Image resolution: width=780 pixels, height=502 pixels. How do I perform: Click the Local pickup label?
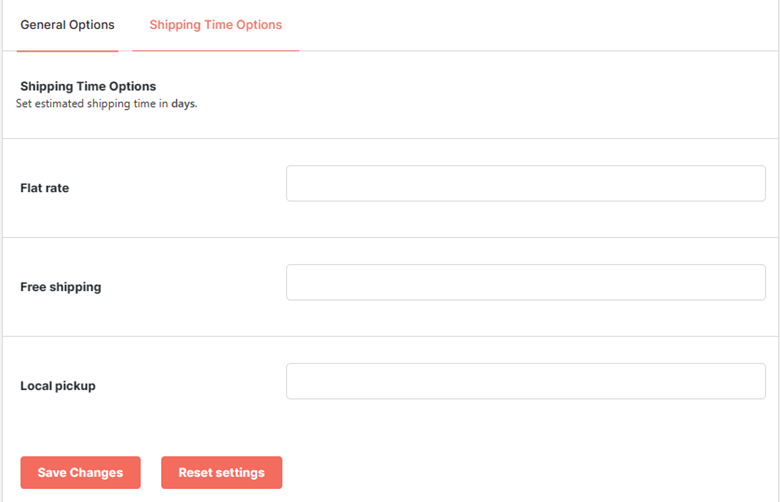coord(58,386)
